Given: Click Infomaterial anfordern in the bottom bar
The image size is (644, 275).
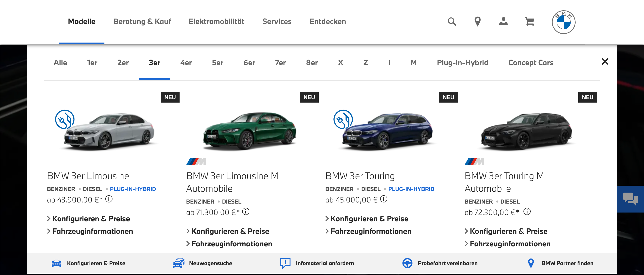Looking at the screenshot, I should pyautogui.click(x=325, y=263).
